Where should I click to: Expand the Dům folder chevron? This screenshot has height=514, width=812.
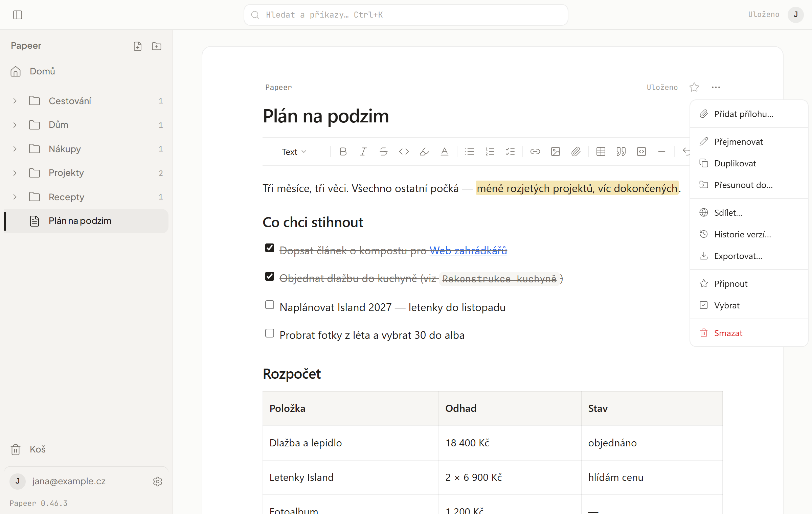point(15,125)
